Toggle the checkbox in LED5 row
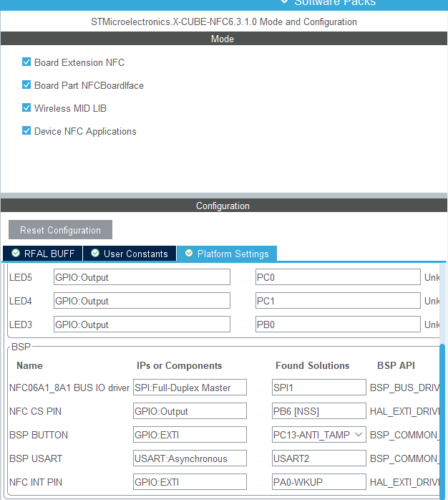The image size is (448, 500). (243, 277)
